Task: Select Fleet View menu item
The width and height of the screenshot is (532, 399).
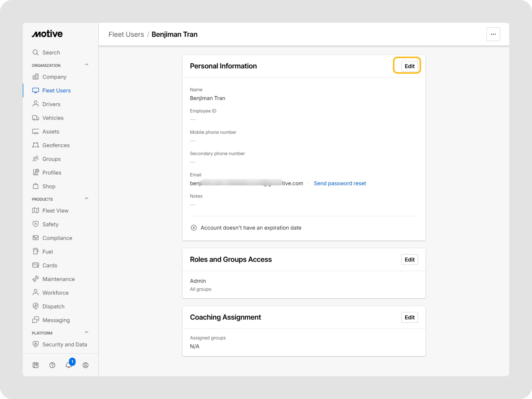Action: [55, 211]
